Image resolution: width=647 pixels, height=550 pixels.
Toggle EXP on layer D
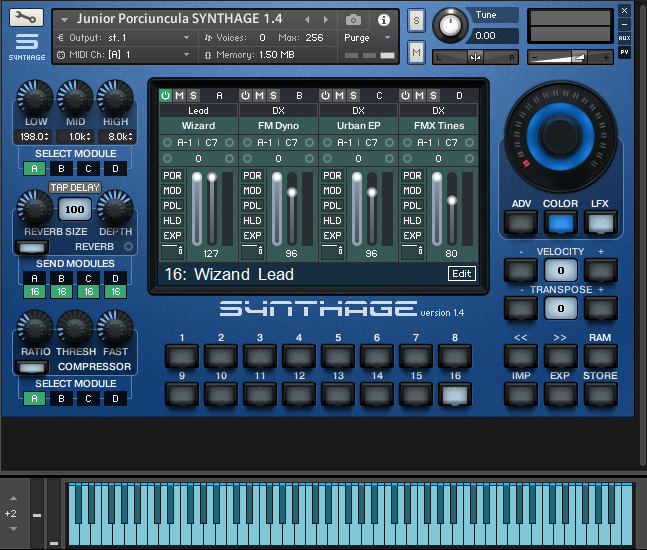click(413, 236)
